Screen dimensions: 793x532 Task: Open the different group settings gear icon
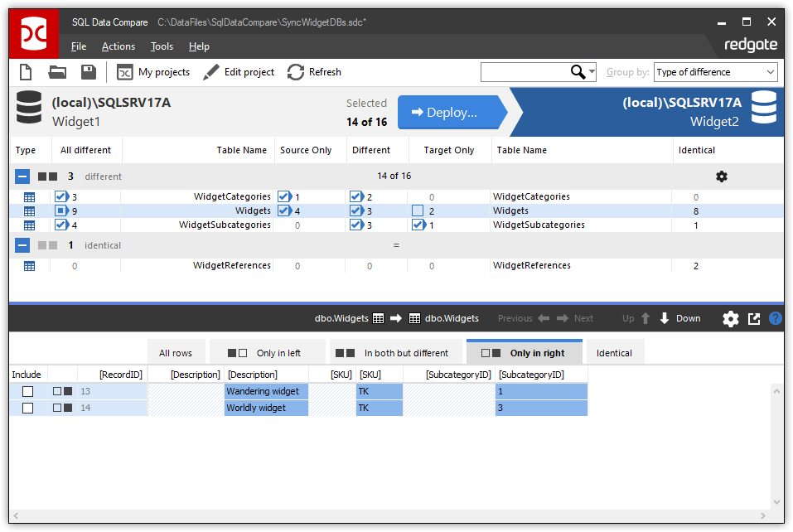click(721, 177)
